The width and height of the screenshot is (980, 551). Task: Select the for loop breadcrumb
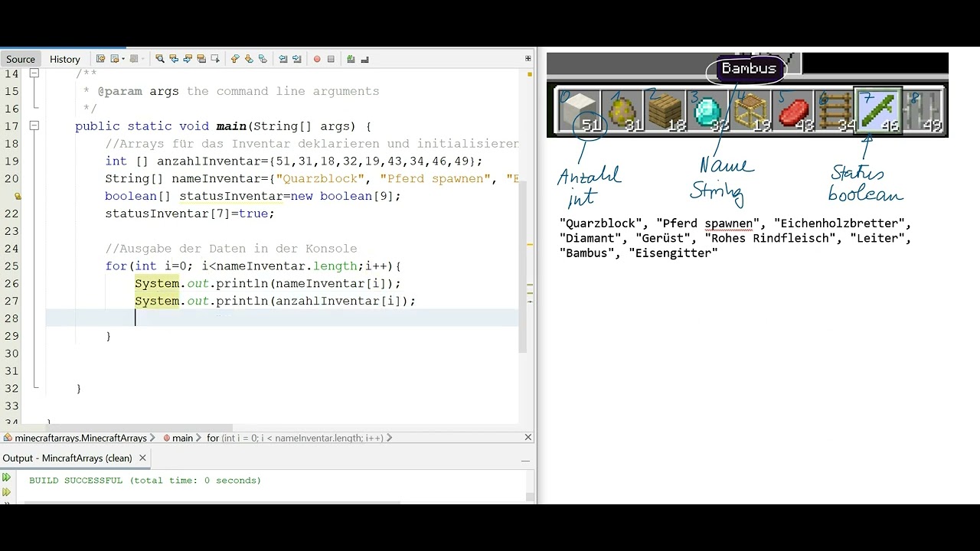[295, 438]
